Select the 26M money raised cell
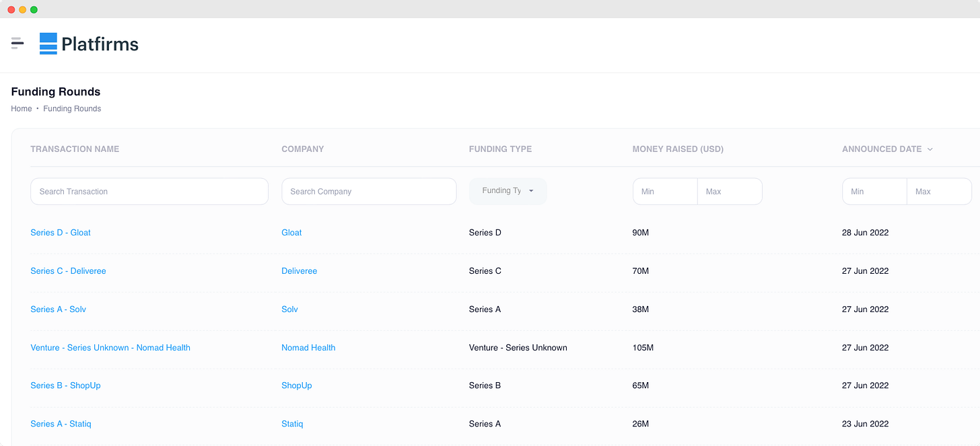 [641, 424]
